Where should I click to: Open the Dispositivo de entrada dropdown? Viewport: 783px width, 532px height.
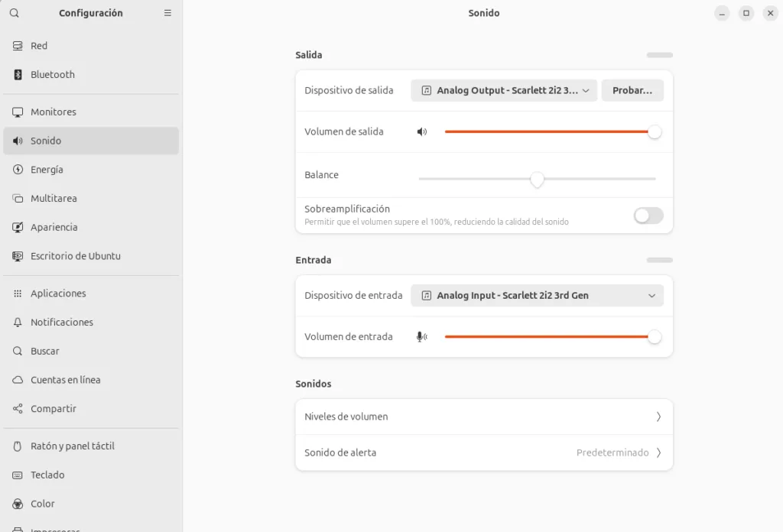pyautogui.click(x=537, y=296)
